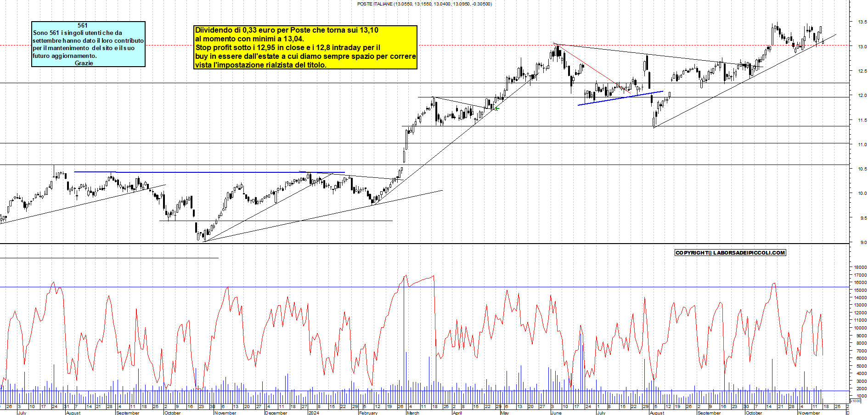Click the 18000 volume axis label
This screenshot has width=868, height=415.
tap(860, 267)
